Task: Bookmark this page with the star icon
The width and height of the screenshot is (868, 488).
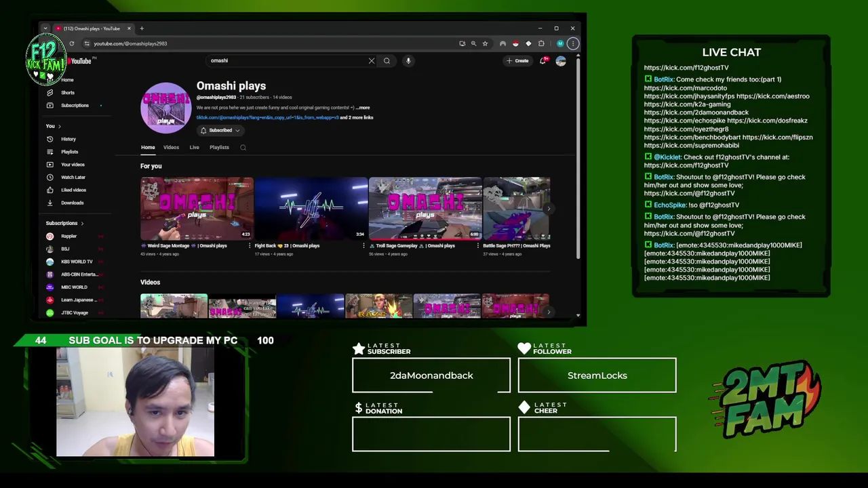Action: tap(485, 43)
